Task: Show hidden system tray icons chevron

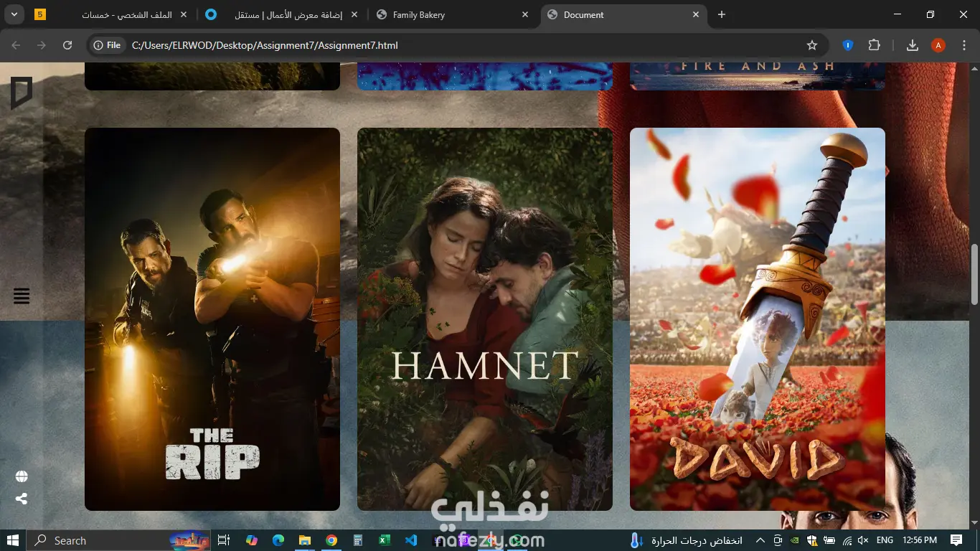Action: tap(760, 540)
